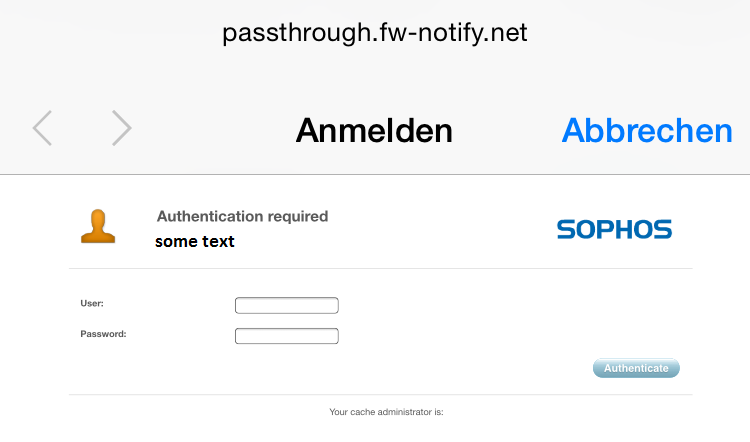The width and height of the screenshot is (750, 442).
Task: Click the divider line below the Sophos header
Action: pos(380,268)
